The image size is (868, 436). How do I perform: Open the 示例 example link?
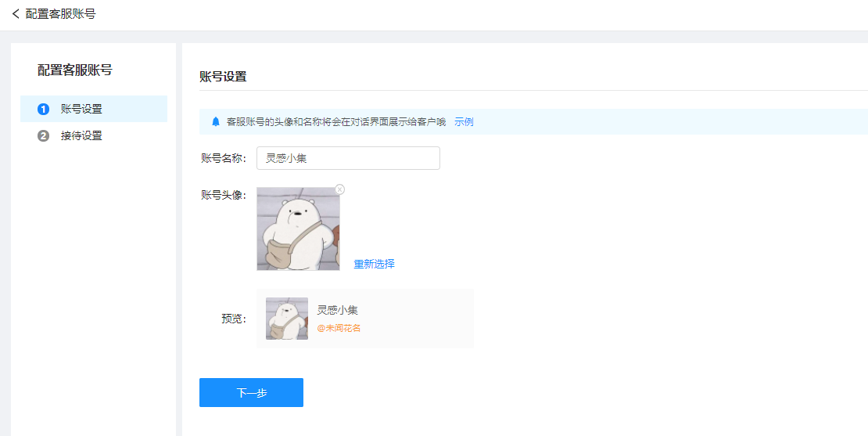[x=464, y=122]
